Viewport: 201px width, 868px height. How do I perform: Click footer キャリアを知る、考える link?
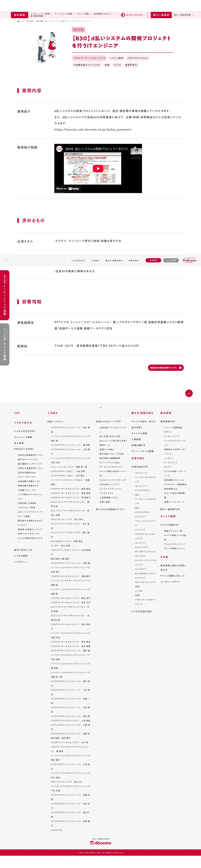[144, 422]
